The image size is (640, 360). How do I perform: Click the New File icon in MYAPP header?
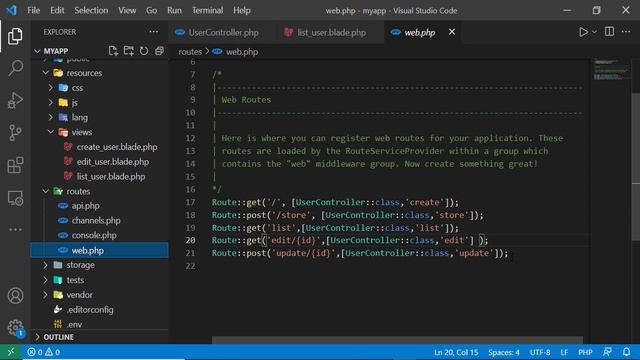(113, 51)
